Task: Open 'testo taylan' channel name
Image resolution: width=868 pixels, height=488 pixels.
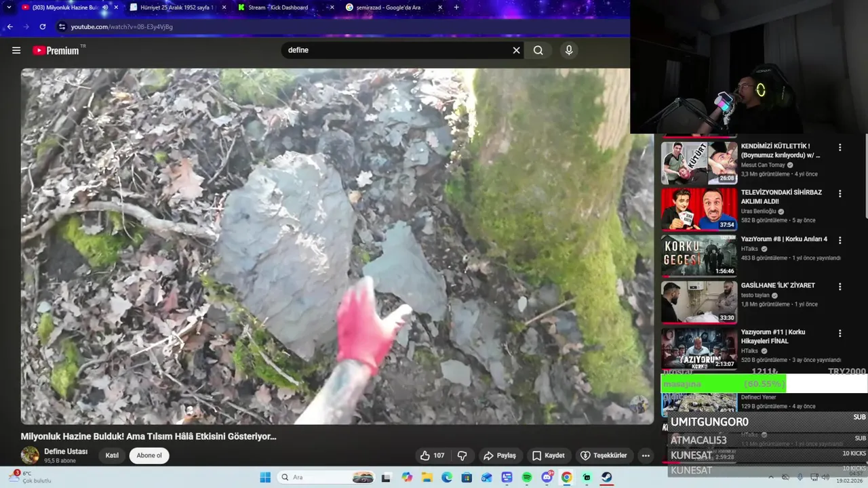Action: pyautogui.click(x=755, y=296)
